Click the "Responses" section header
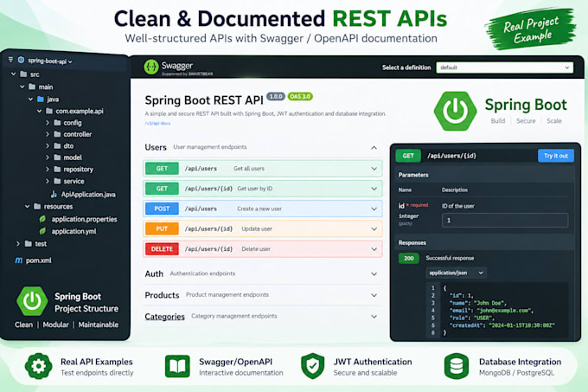The height and width of the screenshot is (392, 588). tap(412, 242)
